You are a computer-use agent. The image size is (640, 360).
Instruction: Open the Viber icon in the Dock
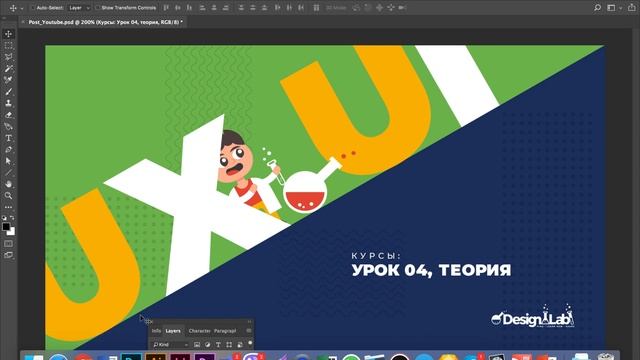[x=253, y=357]
